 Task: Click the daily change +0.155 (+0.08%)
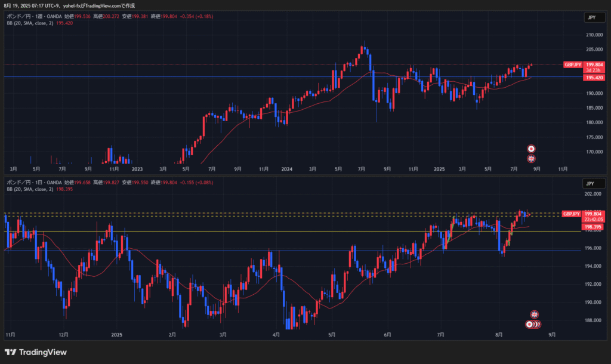(196, 183)
